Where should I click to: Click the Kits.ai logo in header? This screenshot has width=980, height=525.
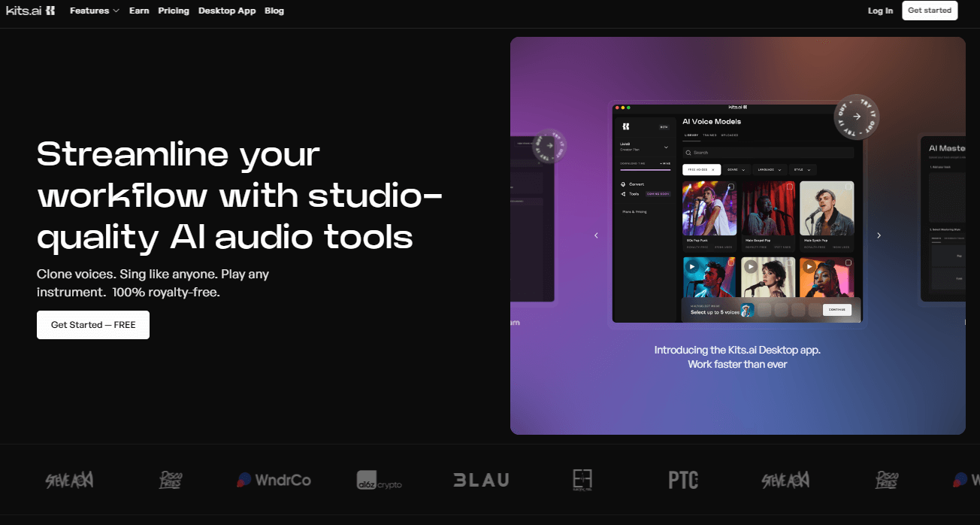[30, 11]
